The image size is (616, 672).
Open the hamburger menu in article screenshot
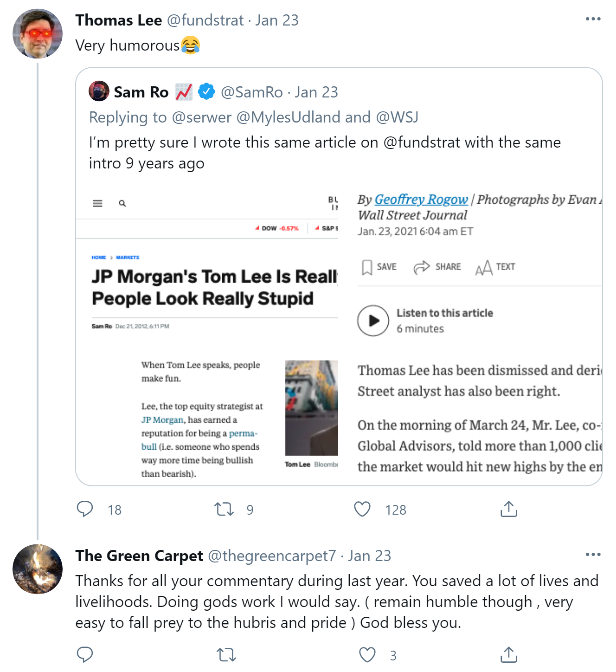coord(97,203)
